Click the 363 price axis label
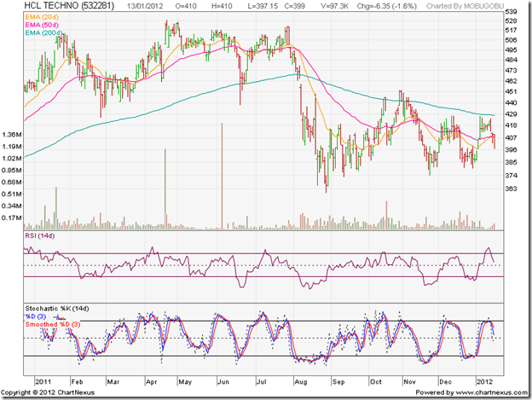Screen dimensions: 532x400 point(511,188)
